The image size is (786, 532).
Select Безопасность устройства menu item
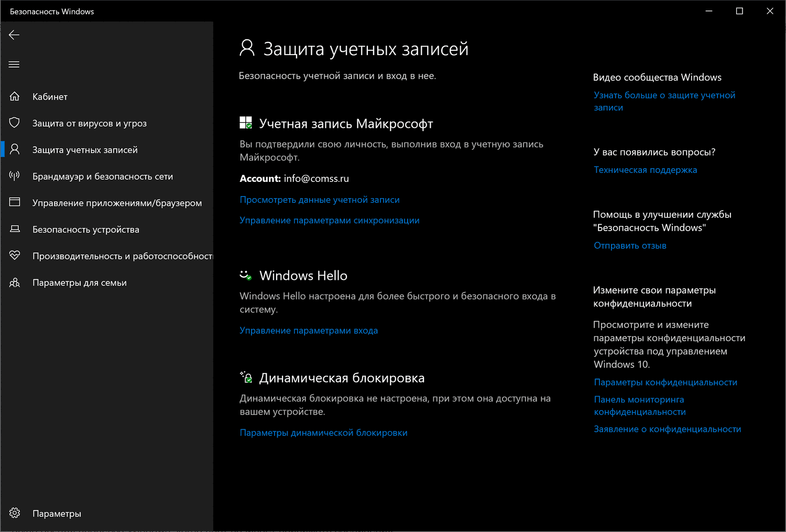pyautogui.click(x=86, y=230)
